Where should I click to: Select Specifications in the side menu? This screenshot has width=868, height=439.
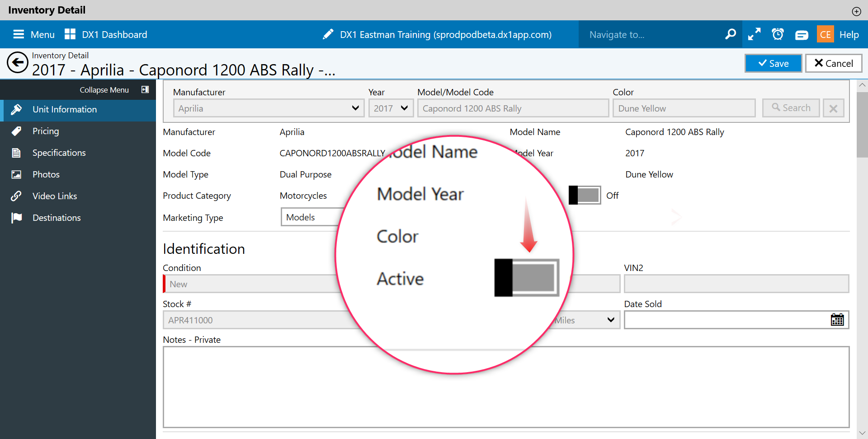coord(78,153)
